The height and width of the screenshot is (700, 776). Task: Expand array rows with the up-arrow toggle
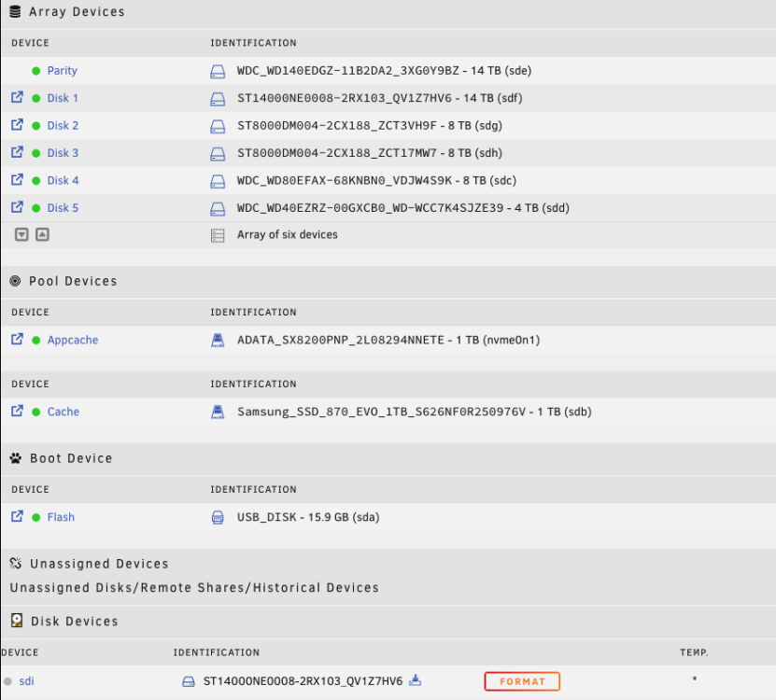click(x=43, y=234)
